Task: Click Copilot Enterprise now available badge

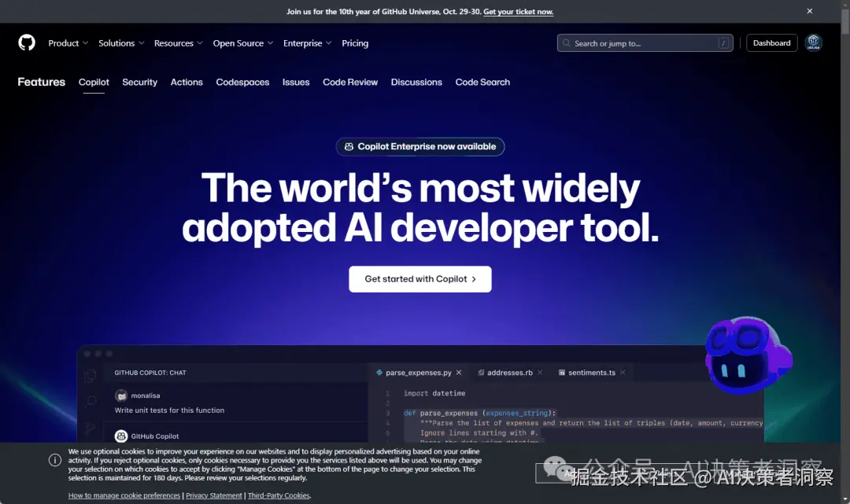Action: point(420,147)
